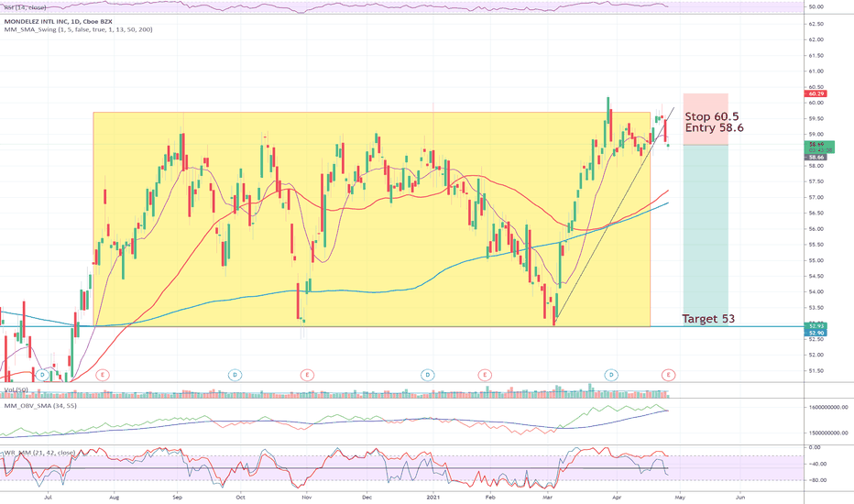The image size is (854, 504).
Task: Click the 50.00 RSI axis label
Action: (x=816, y=7)
